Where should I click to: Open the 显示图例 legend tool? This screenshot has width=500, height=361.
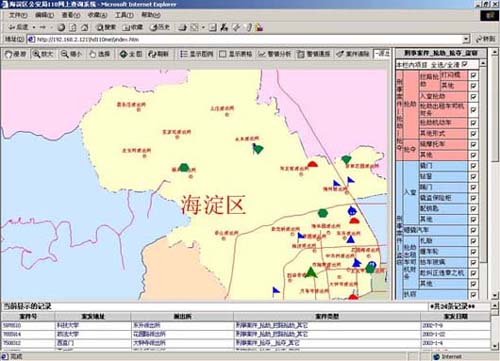click(196, 54)
